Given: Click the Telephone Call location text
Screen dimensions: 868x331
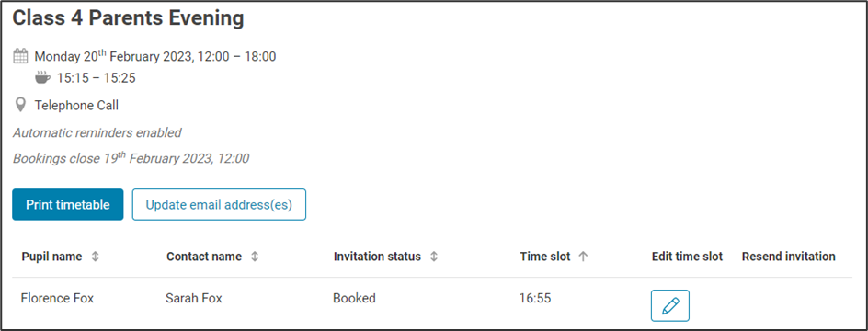Looking at the screenshot, I should [x=76, y=105].
